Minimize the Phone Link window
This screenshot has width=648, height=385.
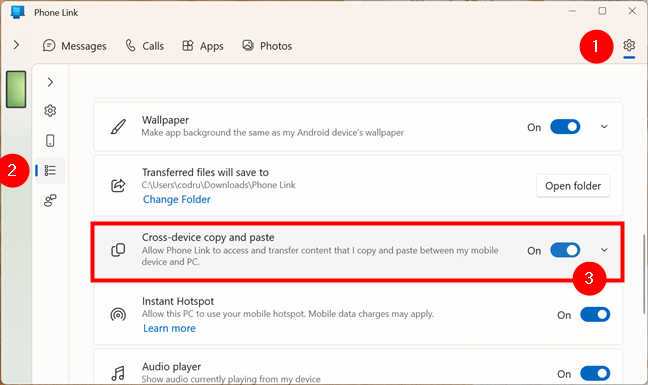pos(572,11)
